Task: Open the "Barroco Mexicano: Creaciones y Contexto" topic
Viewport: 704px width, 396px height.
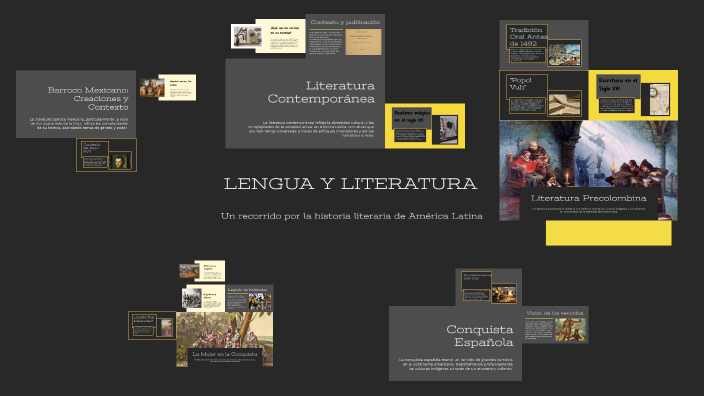Action: click(x=88, y=98)
